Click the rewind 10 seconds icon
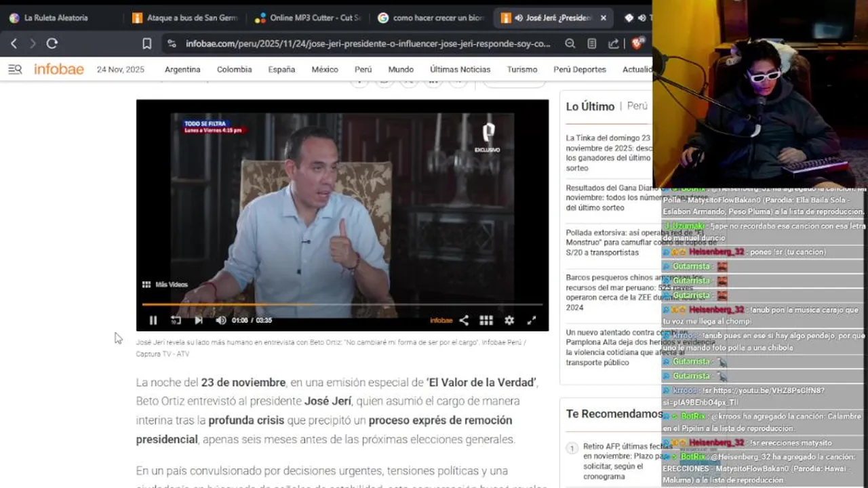The height and width of the screenshot is (488, 868). click(x=176, y=321)
